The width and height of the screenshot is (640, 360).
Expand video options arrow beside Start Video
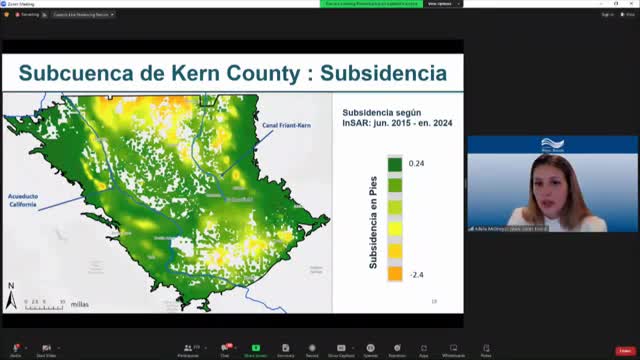(59, 348)
